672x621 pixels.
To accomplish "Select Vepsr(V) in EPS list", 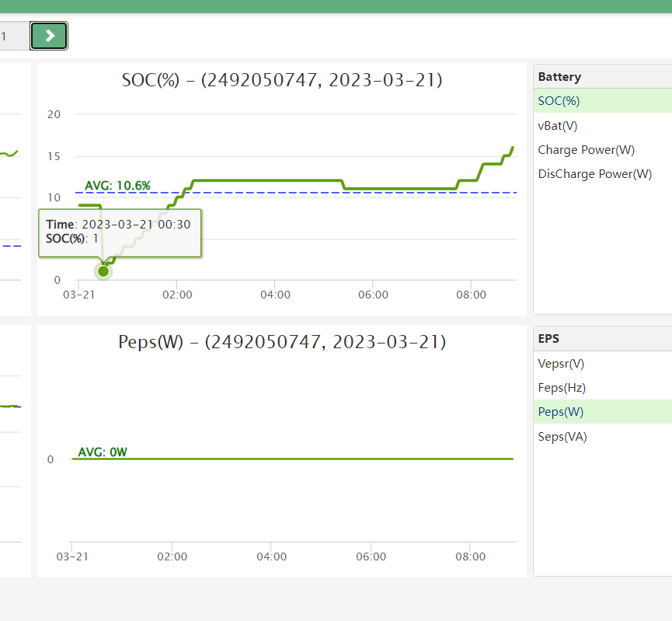I will pyautogui.click(x=603, y=364).
